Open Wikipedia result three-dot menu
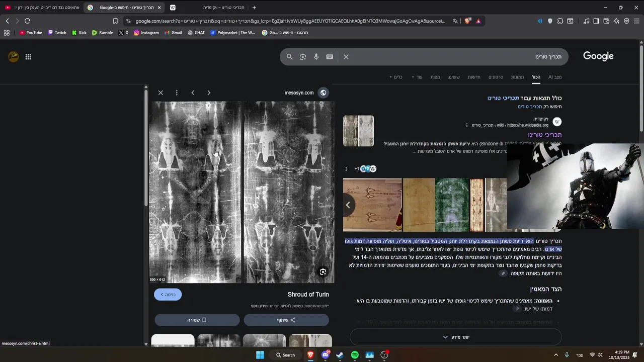This screenshot has height=362, width=644. (467, 125)
